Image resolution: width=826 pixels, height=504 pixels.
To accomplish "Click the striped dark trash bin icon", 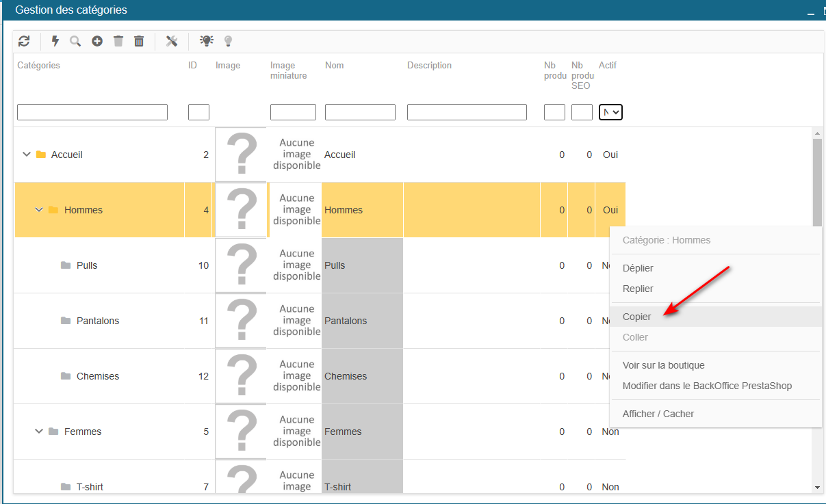I will pos(139,42).
